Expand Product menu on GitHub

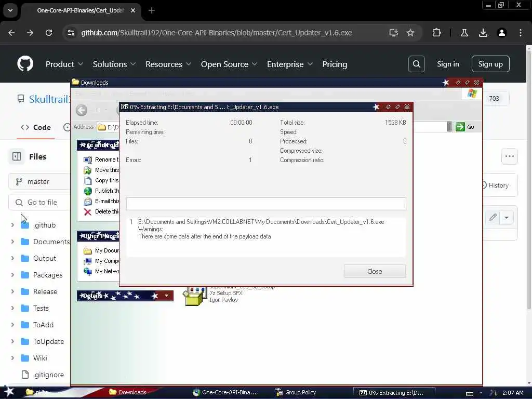[x=64, y=64]
